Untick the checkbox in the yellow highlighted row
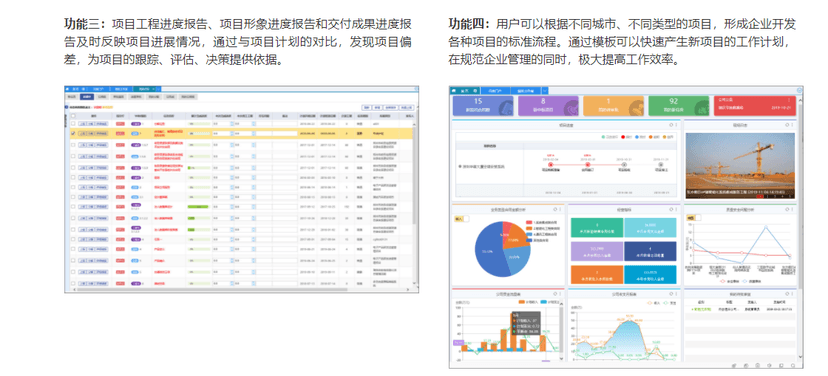The width and height of the screenshot is (828, 376). click(73, 133)
